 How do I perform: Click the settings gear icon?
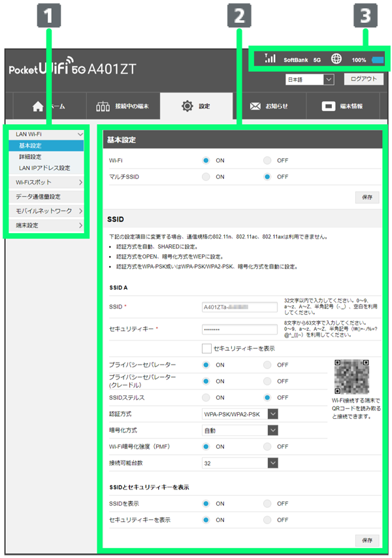coord(188,106)
